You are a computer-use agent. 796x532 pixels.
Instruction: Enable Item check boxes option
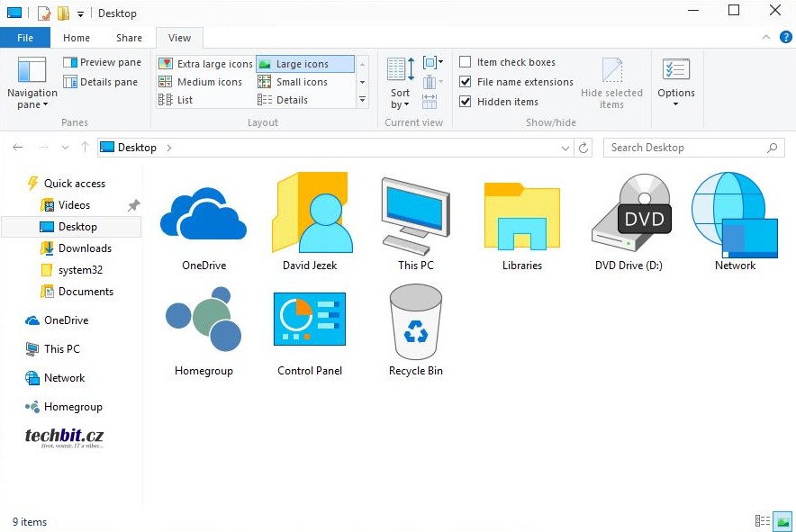[x=466, y=62]
